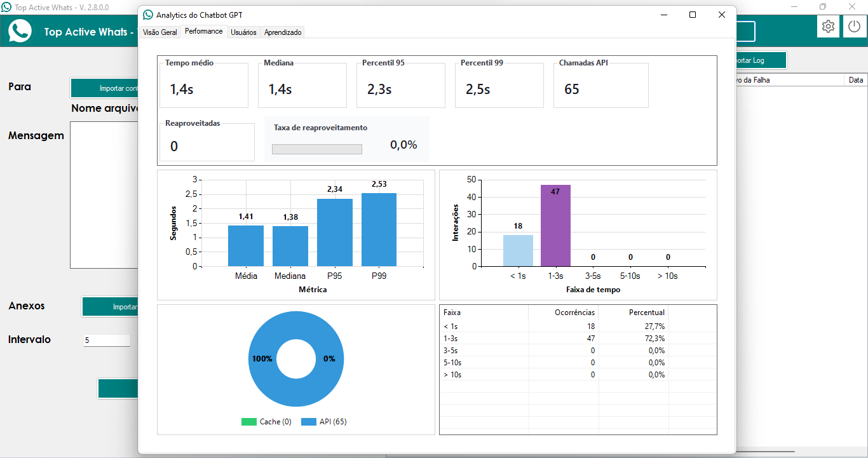Click the Analytics dialog title bar icon

[x=148, y=15]
